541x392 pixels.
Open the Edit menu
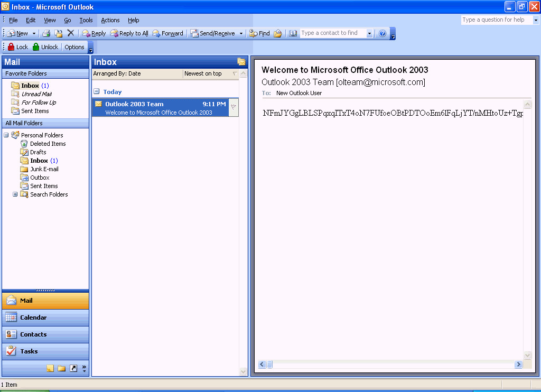[x=31, y=20]
